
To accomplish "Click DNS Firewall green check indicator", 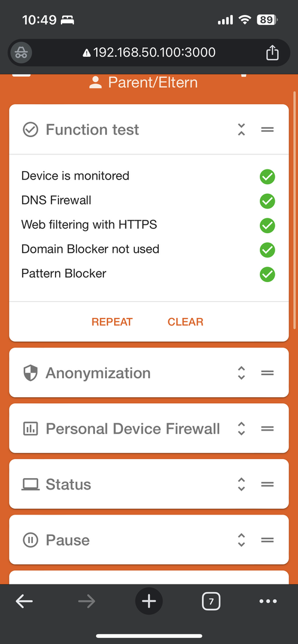I will pyautogui.click(x=267, y=201).
